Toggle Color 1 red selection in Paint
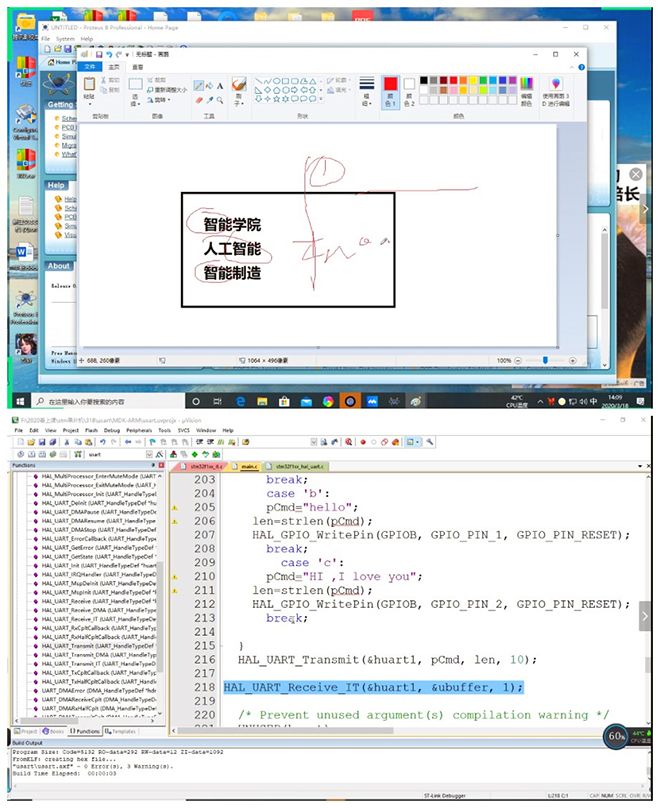 tap(390, 92)
